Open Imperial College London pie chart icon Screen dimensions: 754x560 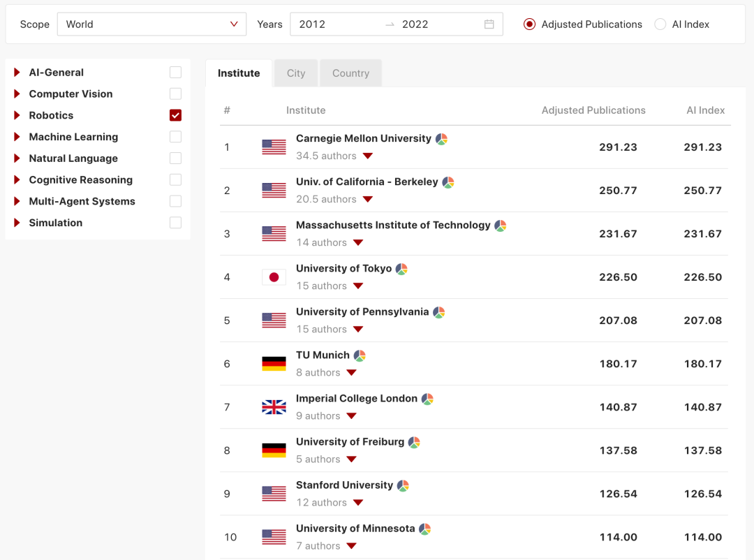427,399
